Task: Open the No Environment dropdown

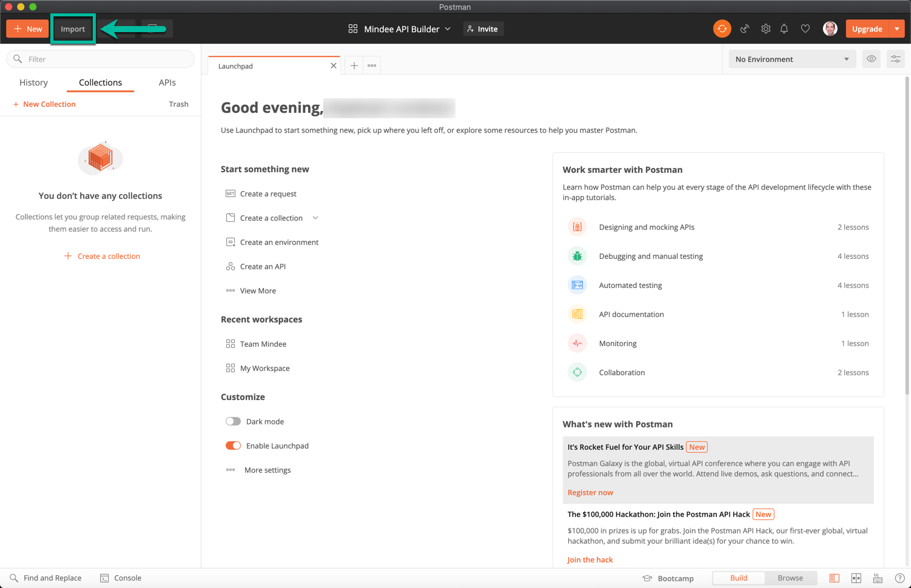Action: 792,59
